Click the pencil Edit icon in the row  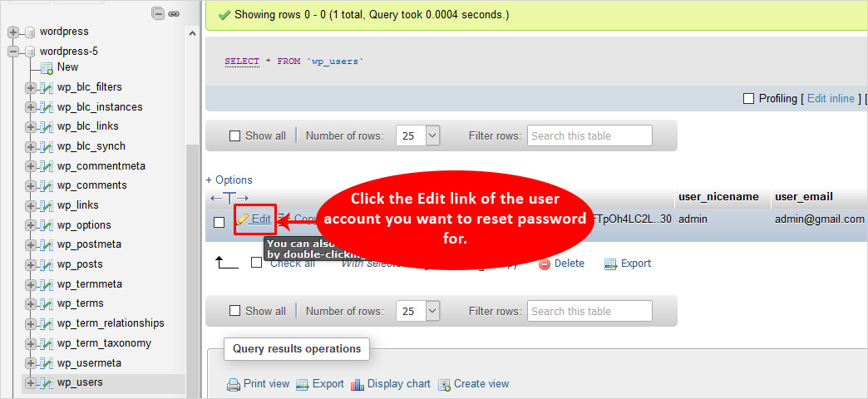pos(243,219)
